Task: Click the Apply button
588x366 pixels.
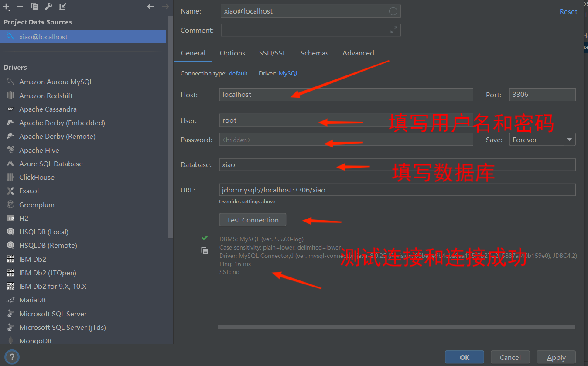Action: click(556, 357)
